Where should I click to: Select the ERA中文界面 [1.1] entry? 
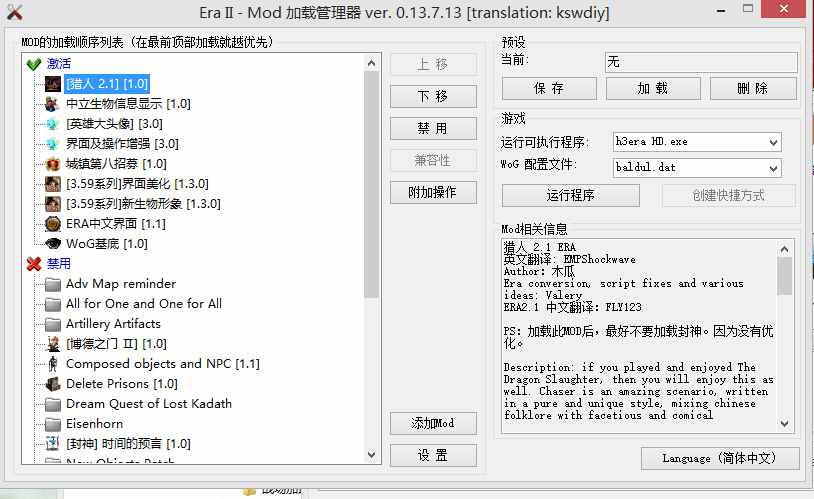pyautogui.click(x=116, y=224)
